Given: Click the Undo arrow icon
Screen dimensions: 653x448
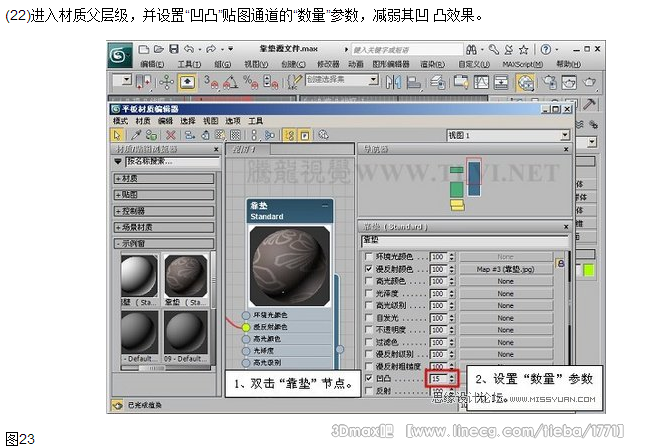Looking at the screenshot, I should (x=189, y=49).
